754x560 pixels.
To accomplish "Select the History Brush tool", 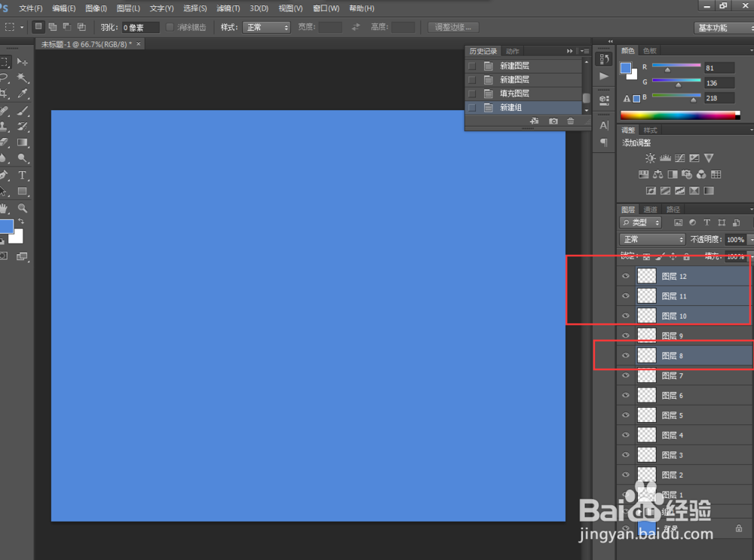I will coord(22,127).
